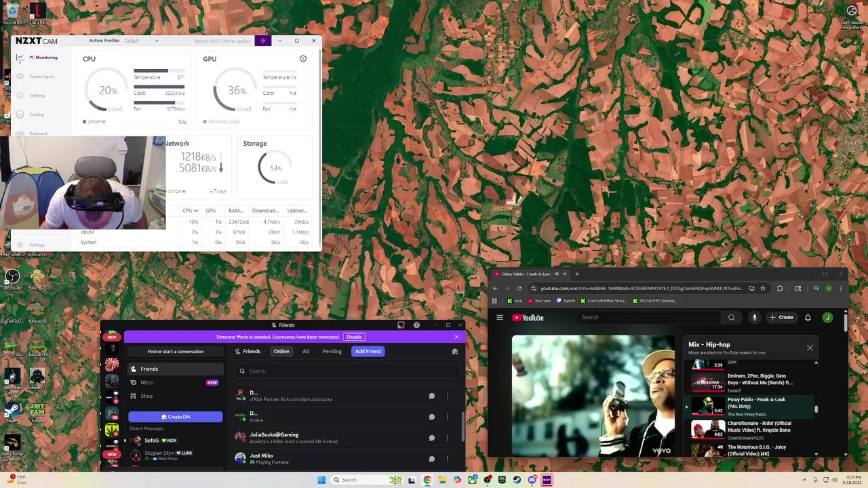Open the CrisGodOfWar Stream bookmark
This screenshot has height=488, width=868.
603,301
